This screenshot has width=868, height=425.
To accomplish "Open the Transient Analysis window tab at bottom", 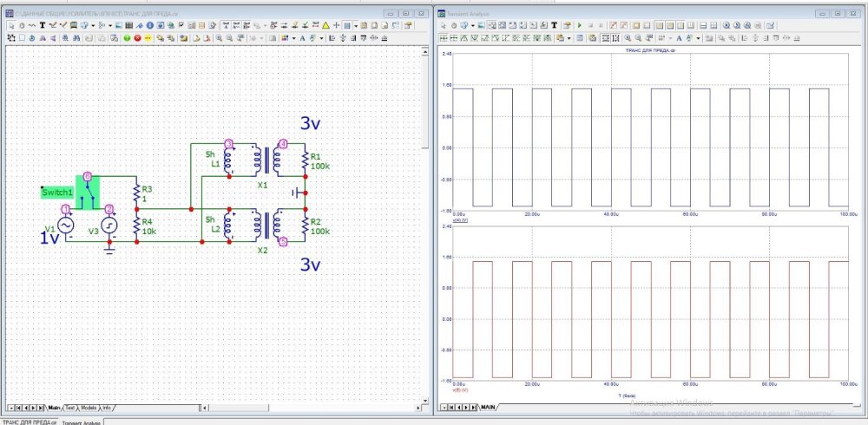I will [82, 422].
